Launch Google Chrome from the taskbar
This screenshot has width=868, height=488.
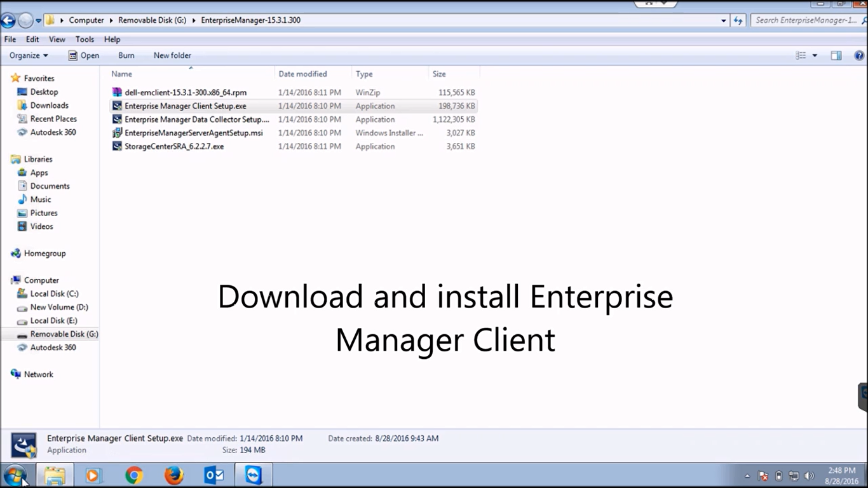pyautogui.click(x=133, y=475)
